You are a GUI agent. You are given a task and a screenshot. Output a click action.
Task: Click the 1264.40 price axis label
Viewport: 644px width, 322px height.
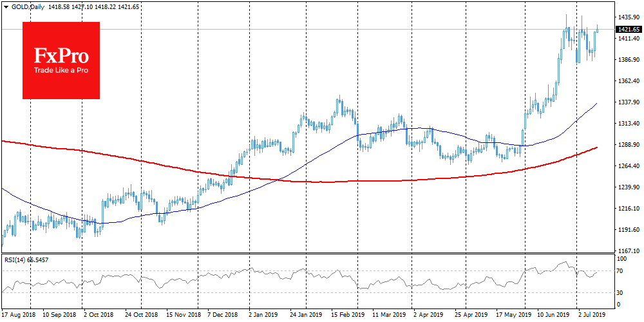point(628,166)
